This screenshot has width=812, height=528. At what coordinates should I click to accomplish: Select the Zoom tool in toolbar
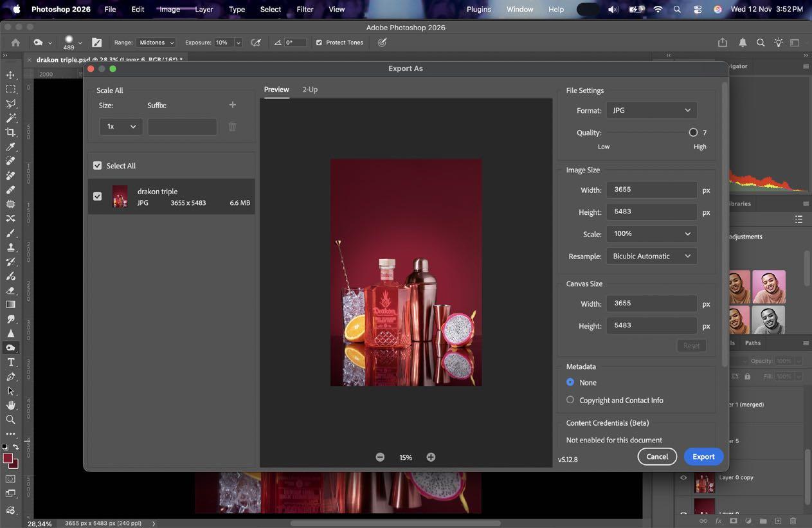point(10,419)
